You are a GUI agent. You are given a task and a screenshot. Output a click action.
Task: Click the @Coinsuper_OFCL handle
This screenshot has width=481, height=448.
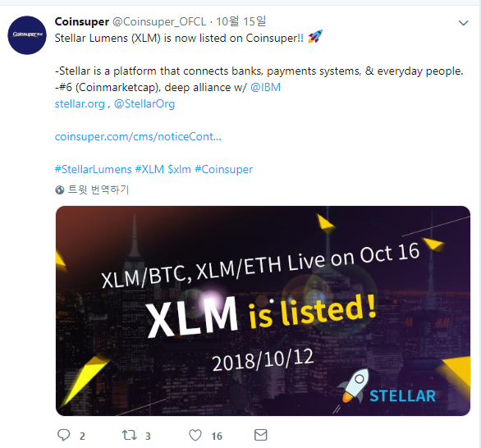[x=159, y=21]
